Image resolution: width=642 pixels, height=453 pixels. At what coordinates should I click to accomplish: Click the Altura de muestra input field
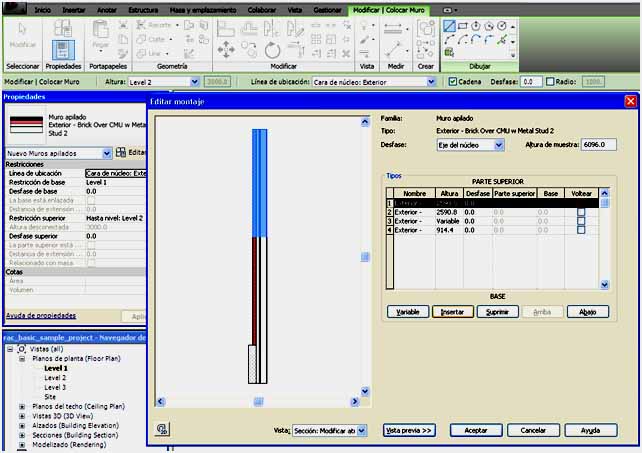598,145
